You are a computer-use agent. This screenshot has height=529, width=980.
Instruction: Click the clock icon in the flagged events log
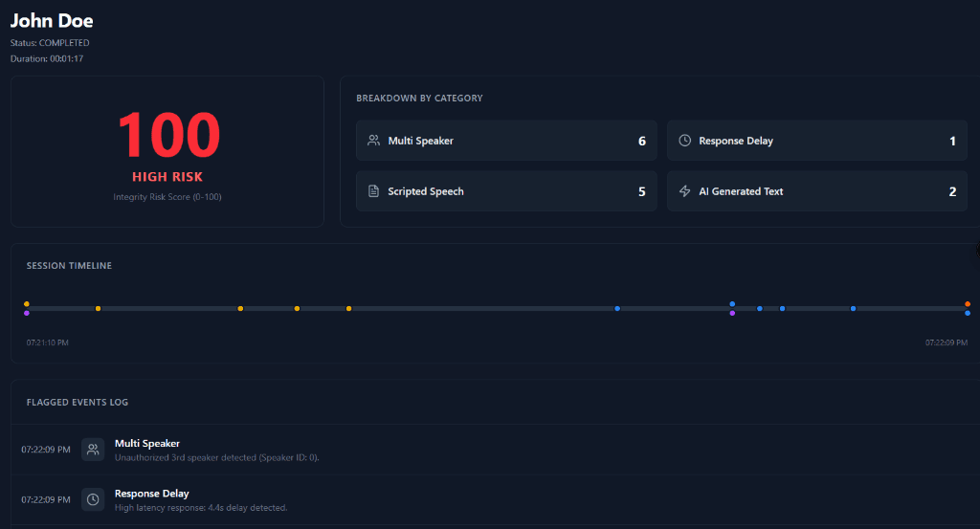click(x=93, y=499)
